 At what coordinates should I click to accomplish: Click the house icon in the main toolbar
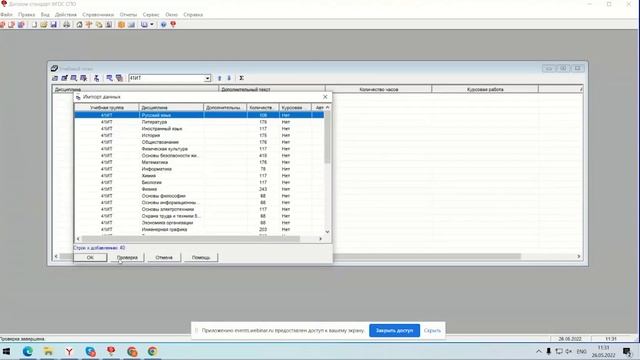(x=79, y=24)
